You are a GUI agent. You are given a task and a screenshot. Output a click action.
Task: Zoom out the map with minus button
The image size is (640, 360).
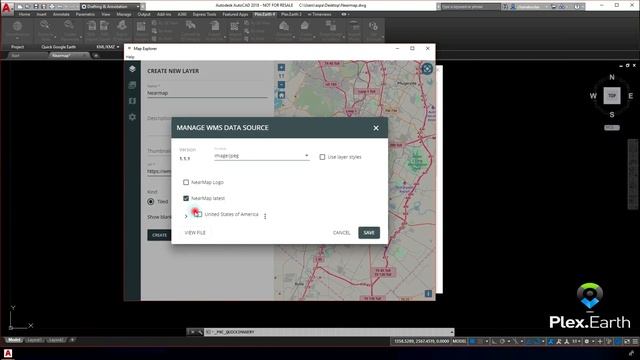[281, 85]
